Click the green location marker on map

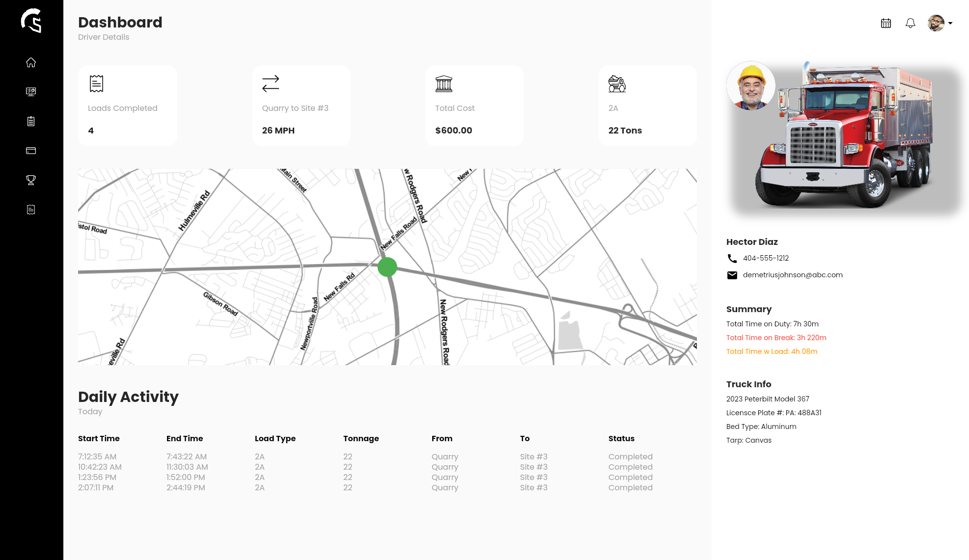pos(387,267)
